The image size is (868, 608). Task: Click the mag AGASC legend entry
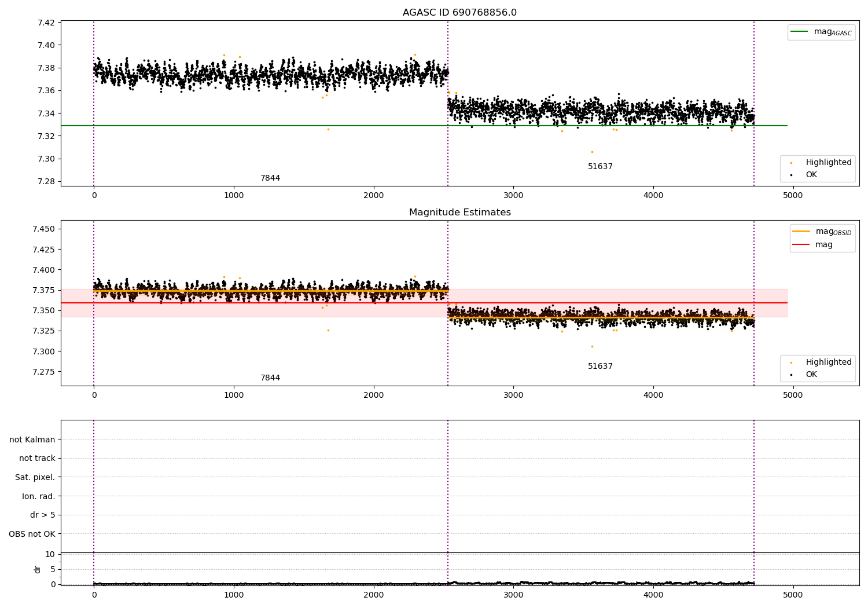coord(833,32)
